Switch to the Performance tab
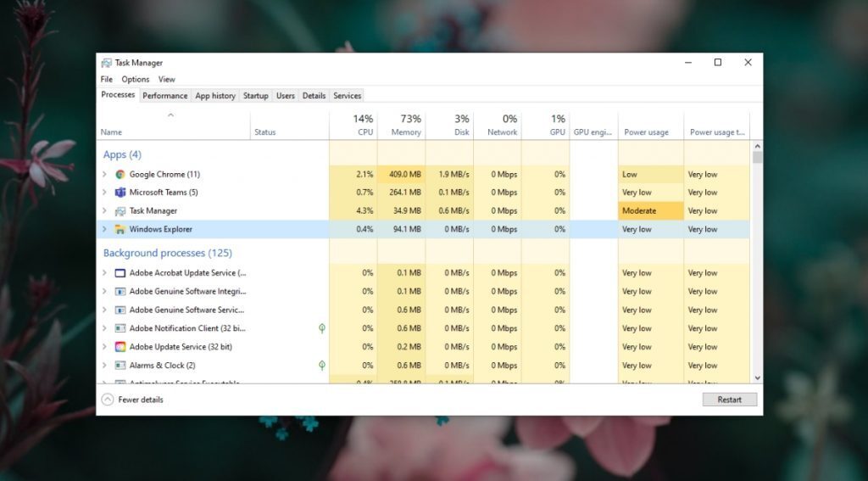 point(165,96)
